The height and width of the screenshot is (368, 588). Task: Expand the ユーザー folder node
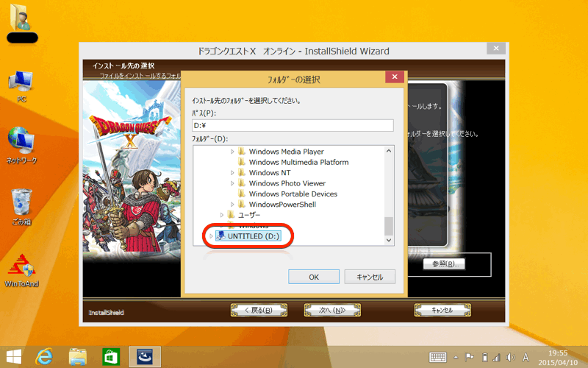click(222, 215)
